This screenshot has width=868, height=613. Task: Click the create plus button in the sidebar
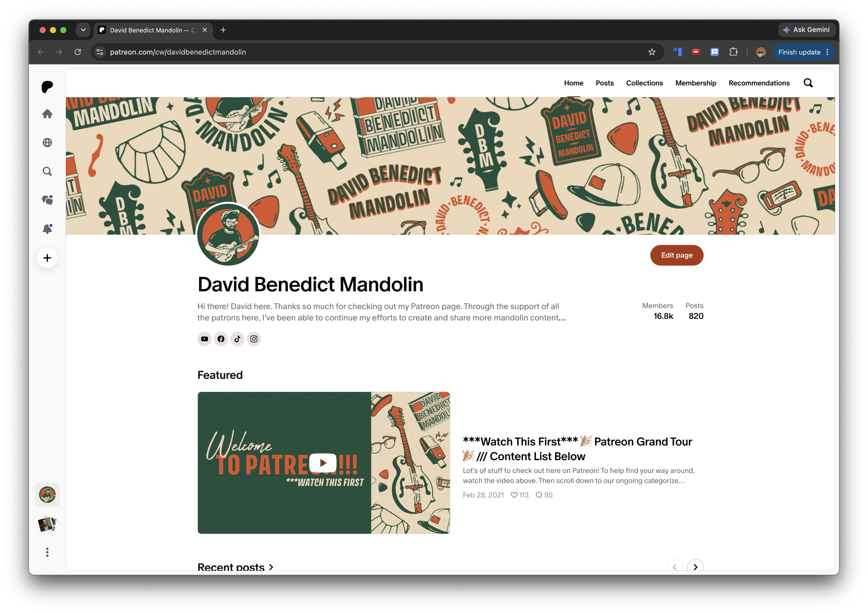(x=47, y=258)
